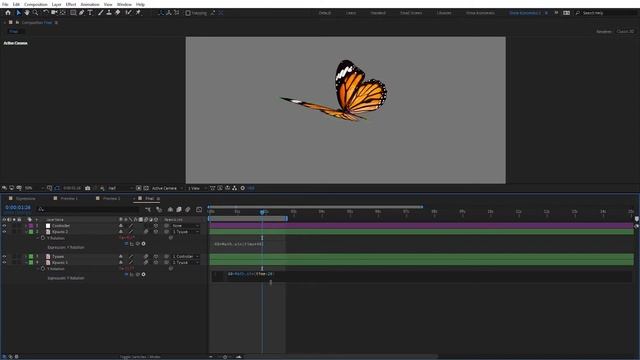Click the Toggle Transparency Grid icon in viewer
640x360 pixels.
point(146,188)
